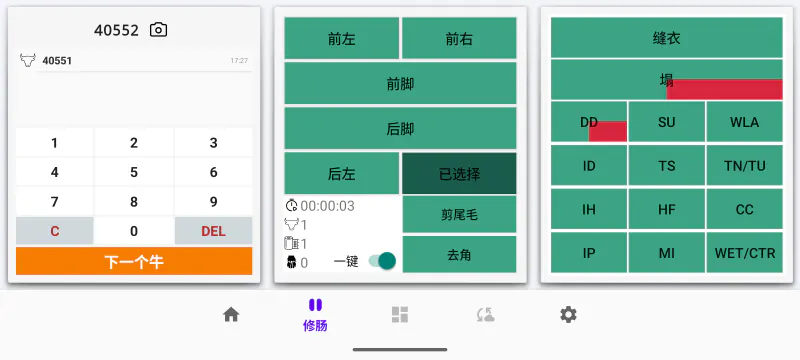Open the dashboard grid icon in navigation
The height and width of the screenshot is (360, 800).
(x=399, y=315)
